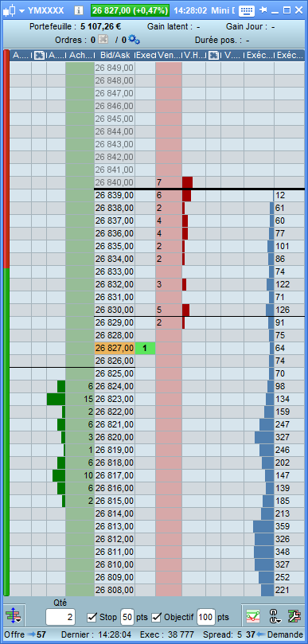The height and width of the screenshot is (644, 308).
Task: Click cancel-sell-orders icon in column header
Action: tap(213, 55)
